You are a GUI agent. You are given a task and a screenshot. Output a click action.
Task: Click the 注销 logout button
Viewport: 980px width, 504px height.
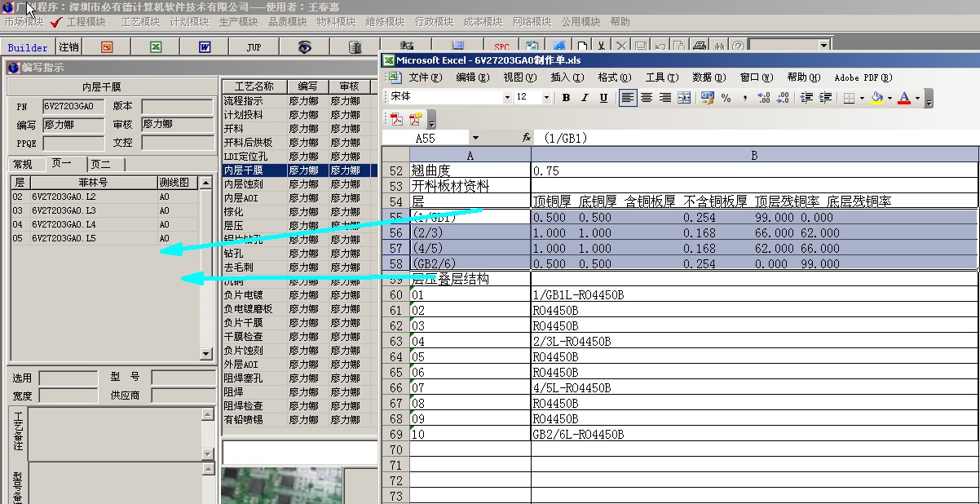click(68, 47)
